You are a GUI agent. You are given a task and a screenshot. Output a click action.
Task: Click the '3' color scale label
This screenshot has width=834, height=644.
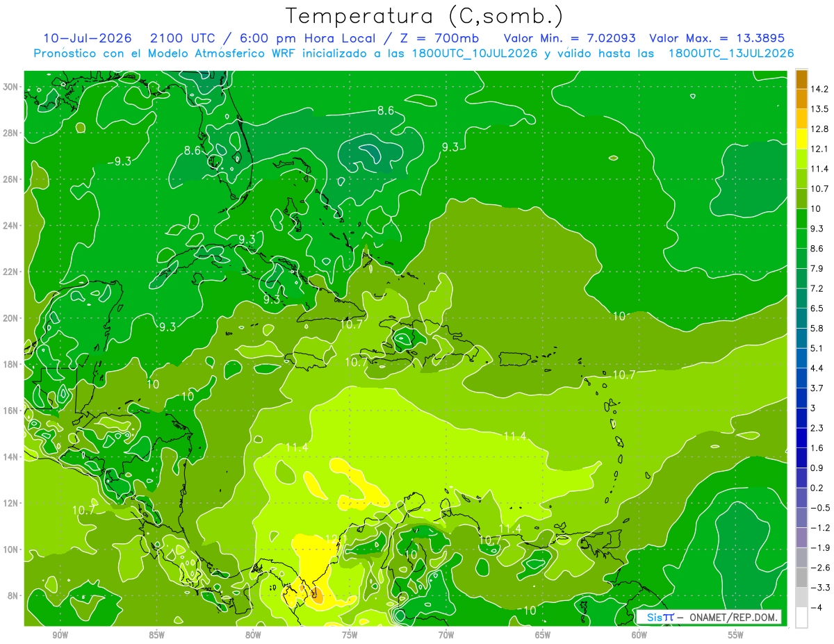[813, 408]
